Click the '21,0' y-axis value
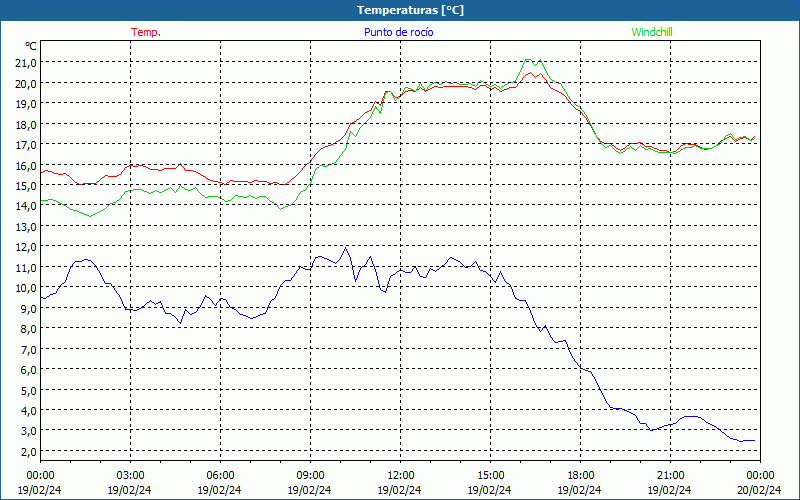800x500 pixels. pos(26,63)
